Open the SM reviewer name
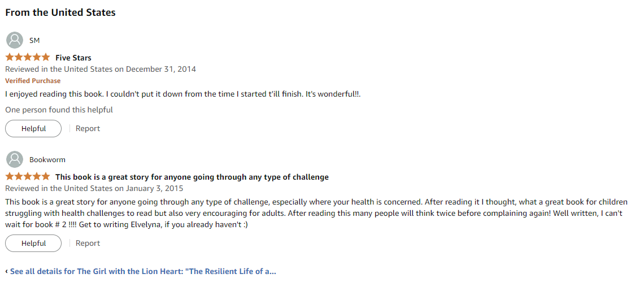Screen dimensions: 644x291 click(x=34, y=40)
